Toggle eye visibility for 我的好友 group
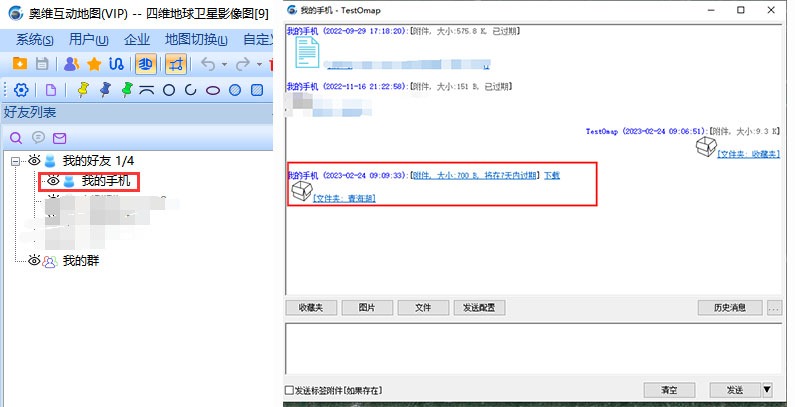This screenshot has height=407, width=795. (34, 160)
